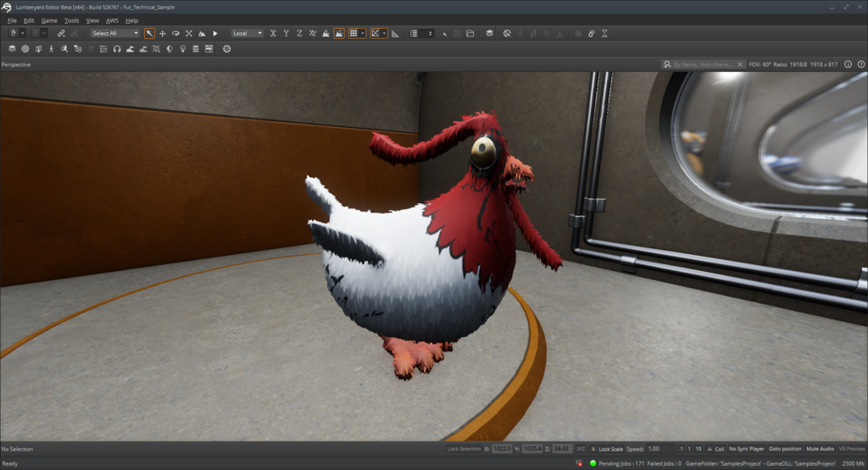The image size is (868, 470).
Task: Open the Audio Controls headphones icon
Action: tap(117, 48)
